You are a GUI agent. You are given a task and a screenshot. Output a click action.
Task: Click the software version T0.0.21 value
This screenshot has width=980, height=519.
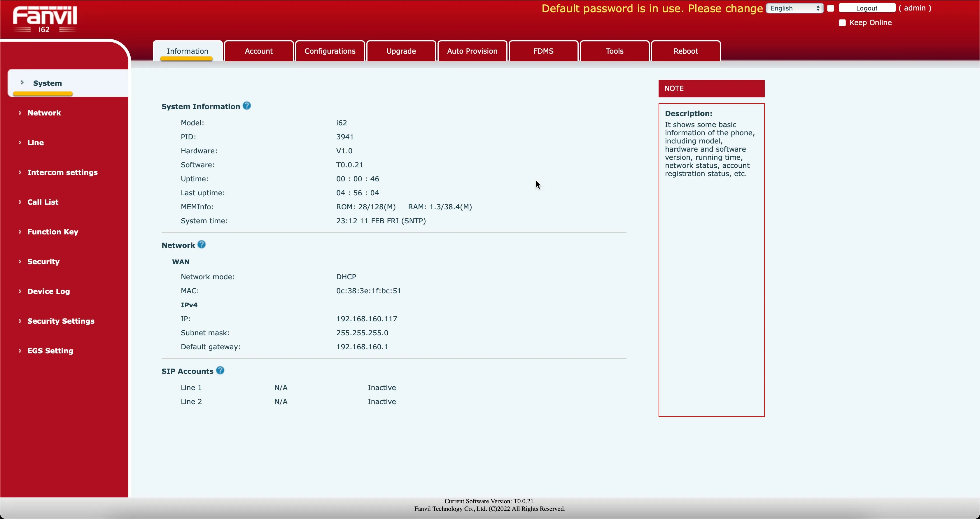350,165
